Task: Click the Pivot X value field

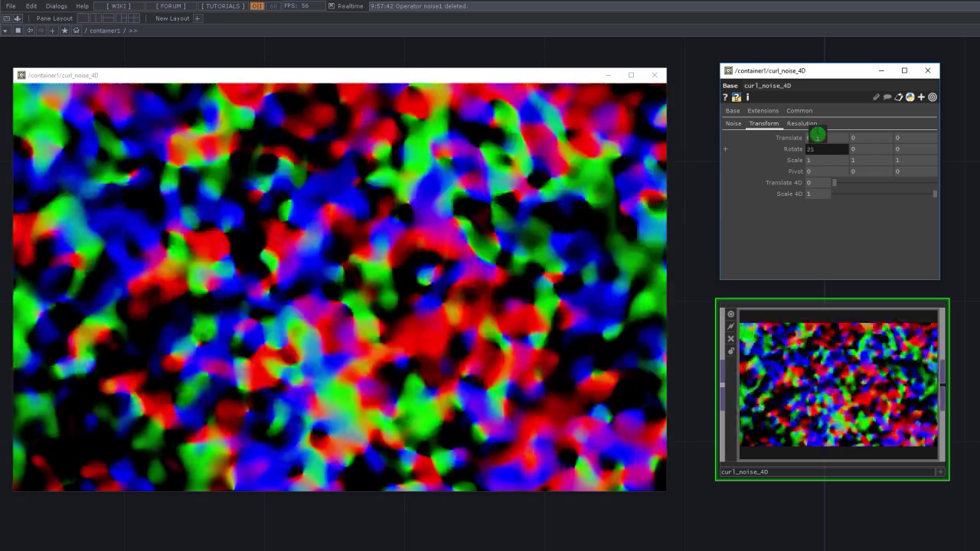Action: coord(826,171)
